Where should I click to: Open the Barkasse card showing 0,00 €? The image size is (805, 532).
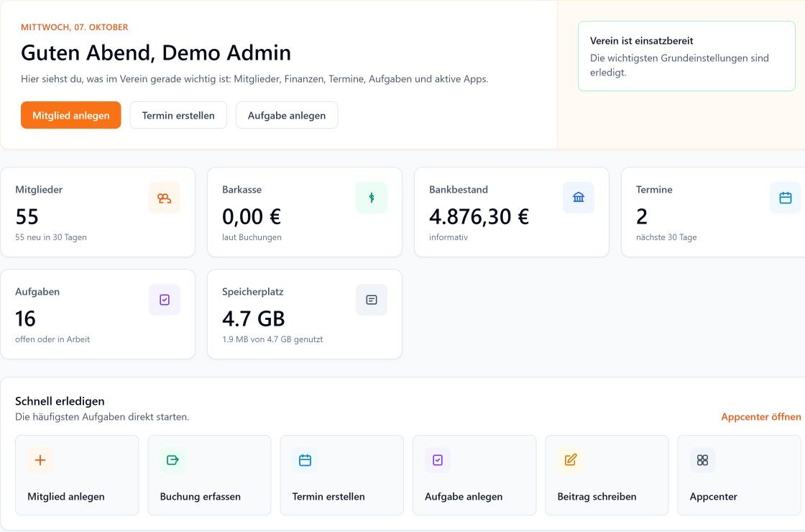(305, 212)
